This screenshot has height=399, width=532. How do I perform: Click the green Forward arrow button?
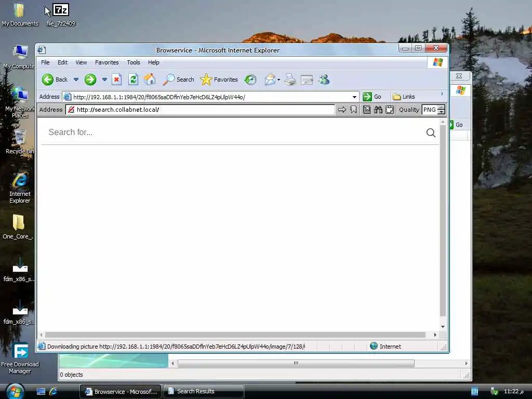(x=90, y=79)
